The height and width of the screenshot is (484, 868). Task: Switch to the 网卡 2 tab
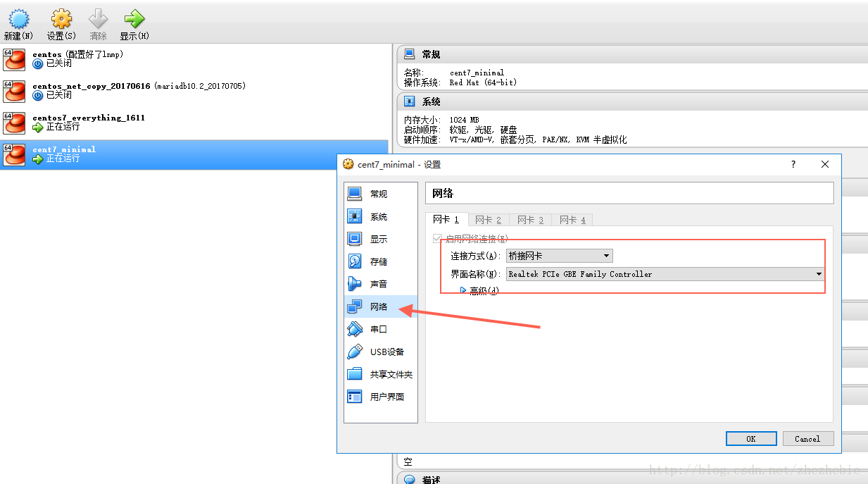(488, 220)
